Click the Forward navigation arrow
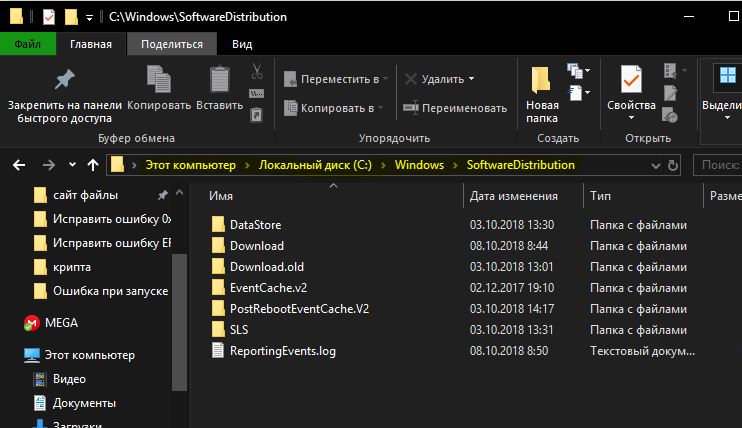The height and width of the screenshot is (428, 742). [x=48, y=165]
